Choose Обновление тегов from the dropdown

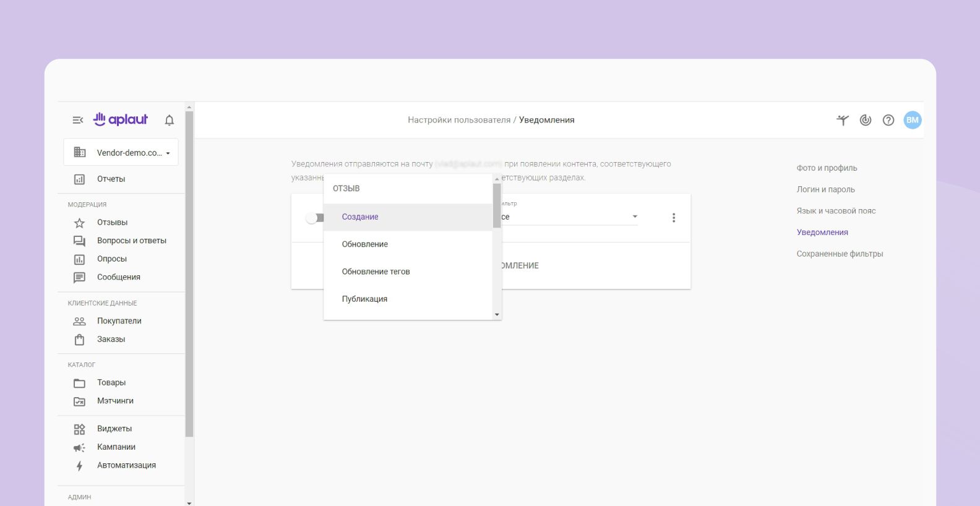tap(376, 272)
